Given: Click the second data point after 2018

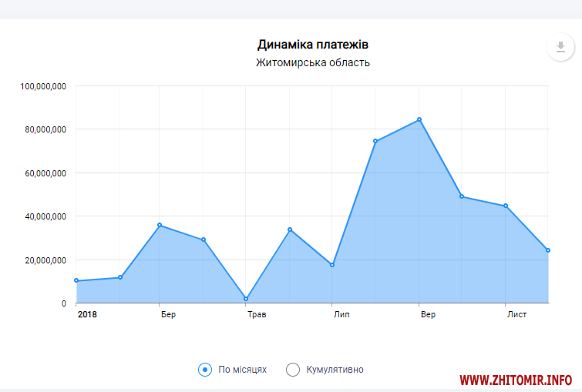Looking at the screenshot, I should (x=120, y=277).
